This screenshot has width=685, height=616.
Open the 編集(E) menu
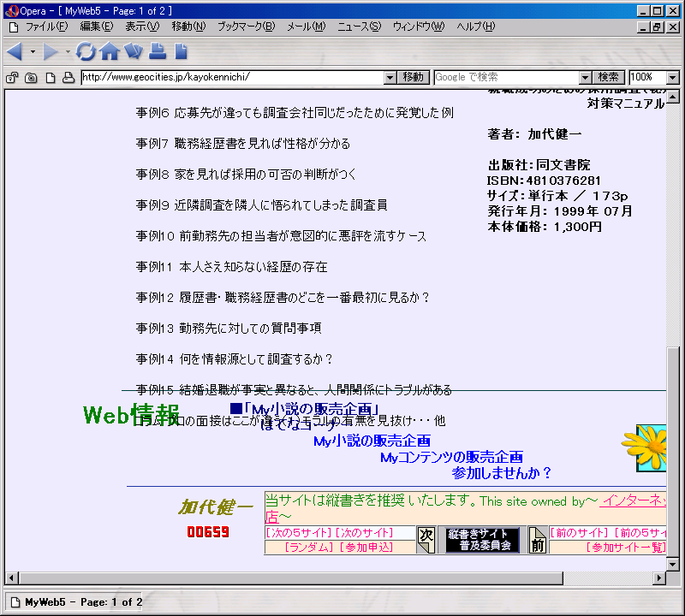97,27
